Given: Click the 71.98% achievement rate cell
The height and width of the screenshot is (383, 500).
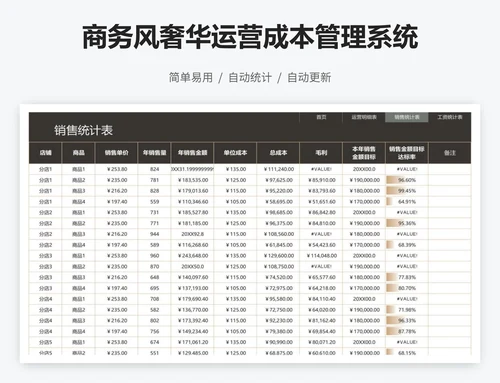Looking at the screenshot, I should click(407, 310).
